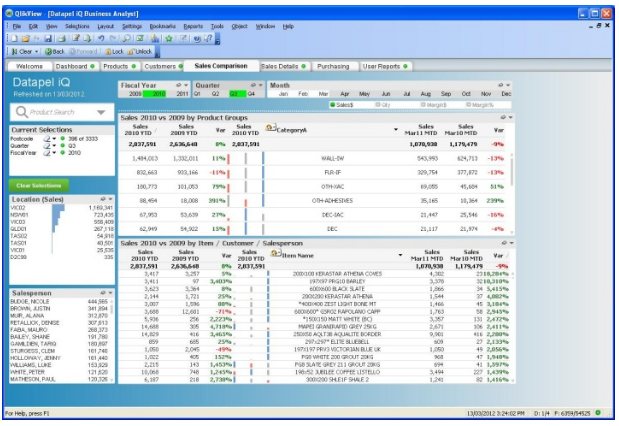
Task: Click the clear icon in Location (Sales) header
Action: (103, 199)
